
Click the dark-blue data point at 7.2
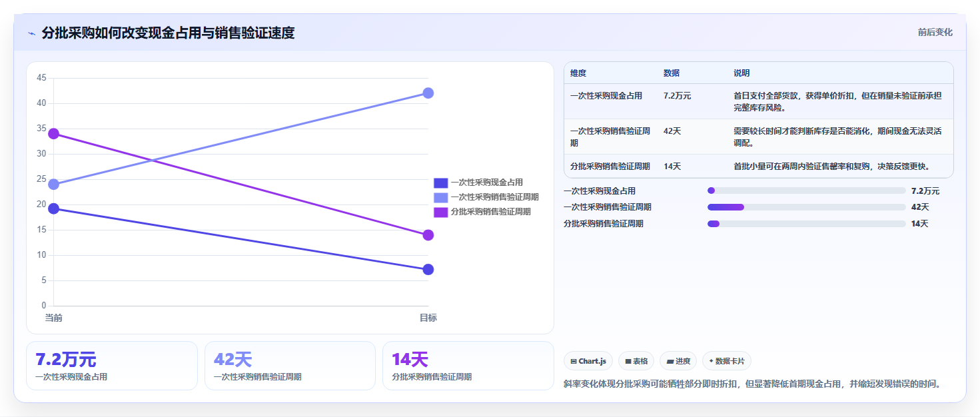click(428, 270)
